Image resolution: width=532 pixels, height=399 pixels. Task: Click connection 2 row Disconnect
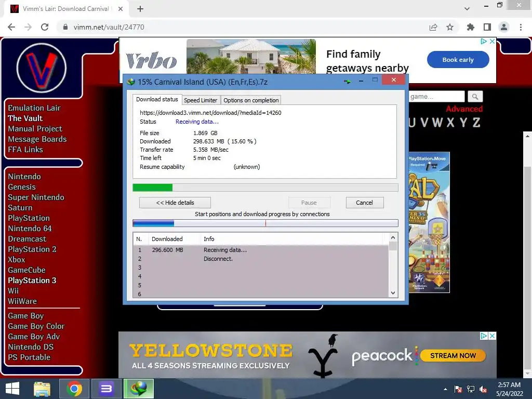[x=261, y=259]
